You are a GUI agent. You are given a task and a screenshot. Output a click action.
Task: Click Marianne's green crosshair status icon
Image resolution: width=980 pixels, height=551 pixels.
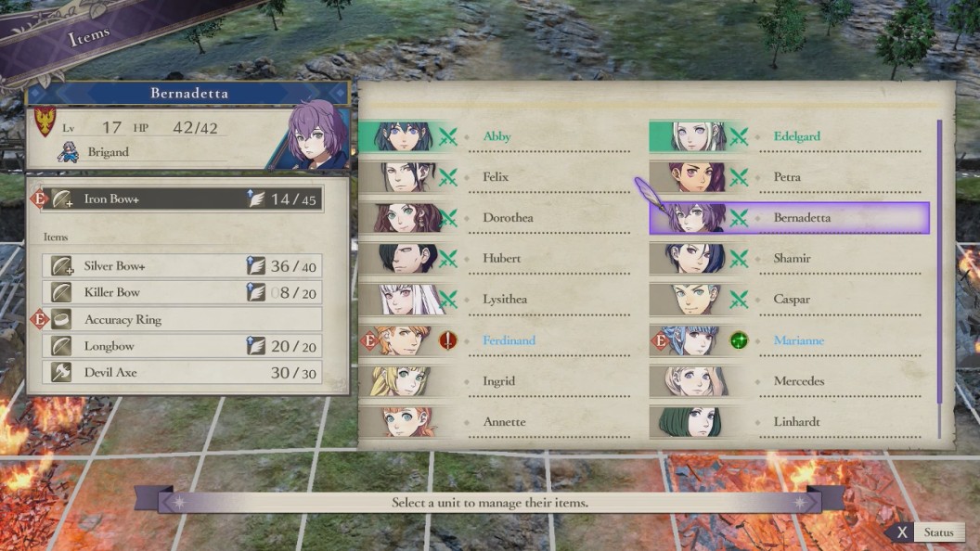(x=739, y=340)
